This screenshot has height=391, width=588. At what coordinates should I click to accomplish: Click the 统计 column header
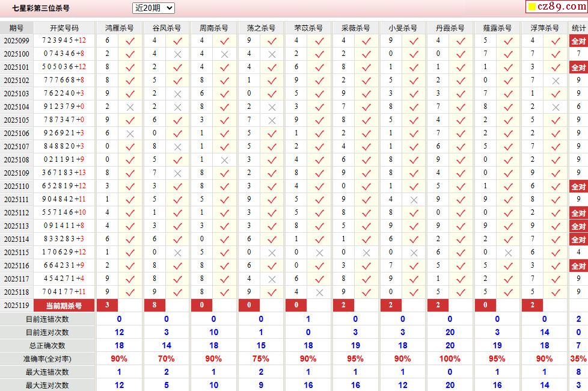[578, 28]
